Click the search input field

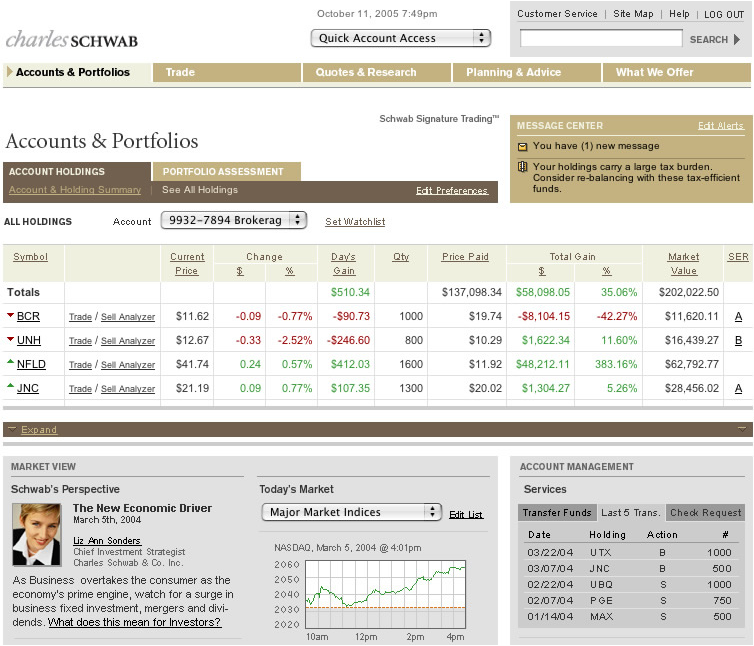coord(601,38)
